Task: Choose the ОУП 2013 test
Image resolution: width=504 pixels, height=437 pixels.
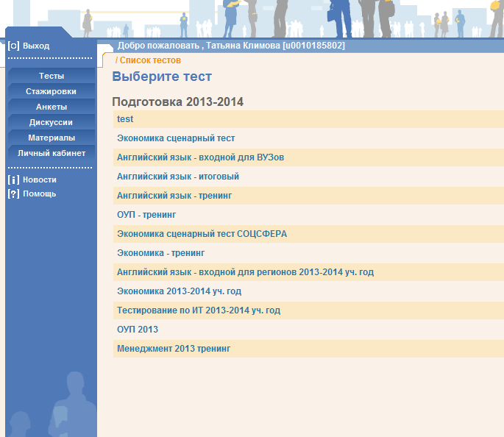Action: point(138,330)
